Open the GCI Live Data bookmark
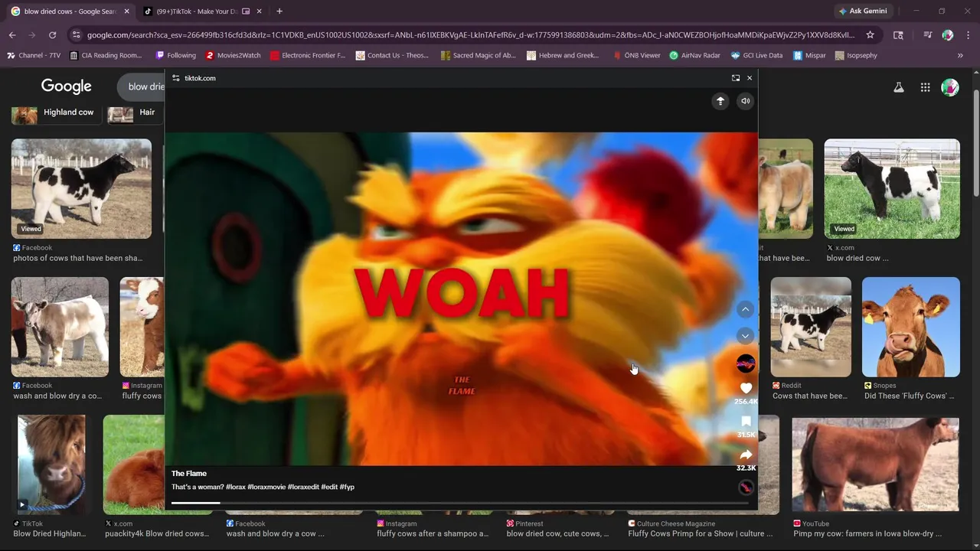 point(756,56)
